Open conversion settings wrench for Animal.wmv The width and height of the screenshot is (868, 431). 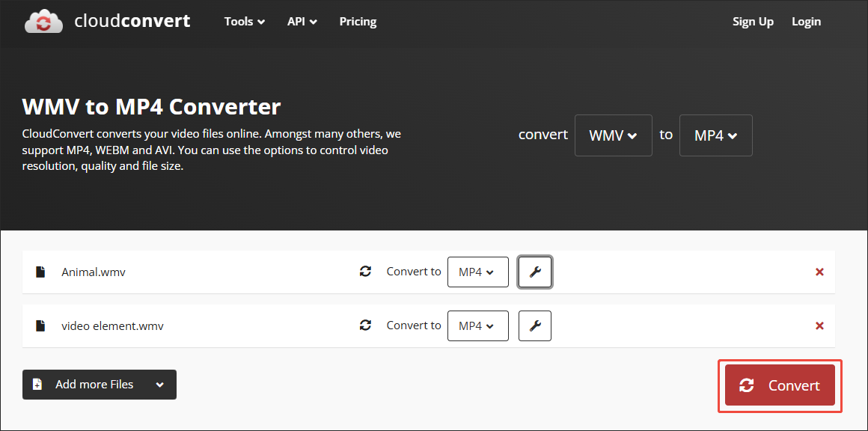coord(534,272)
